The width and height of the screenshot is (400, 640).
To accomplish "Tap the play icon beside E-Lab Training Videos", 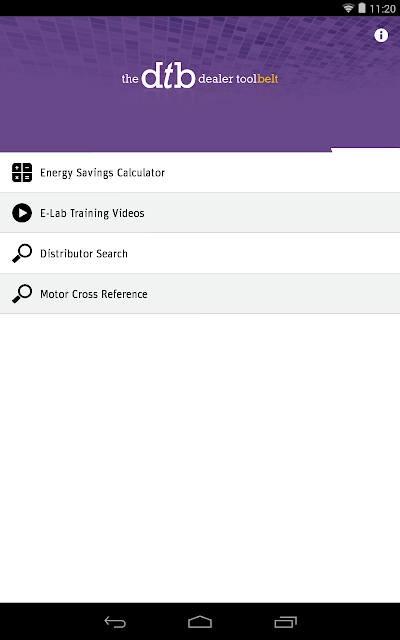I will tap(22, 213).
